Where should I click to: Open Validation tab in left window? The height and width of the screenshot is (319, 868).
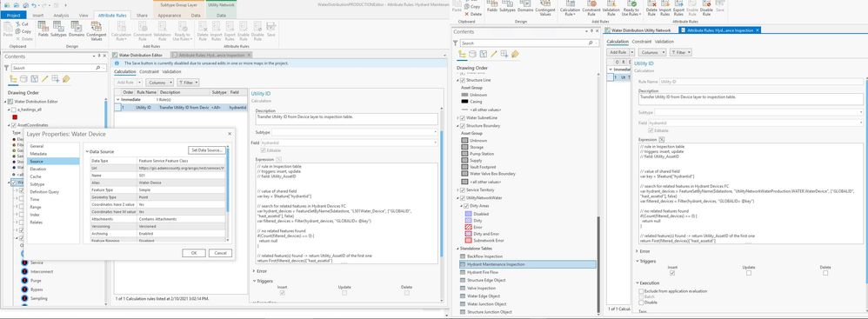pyautogui.click(x=171, y=72)
